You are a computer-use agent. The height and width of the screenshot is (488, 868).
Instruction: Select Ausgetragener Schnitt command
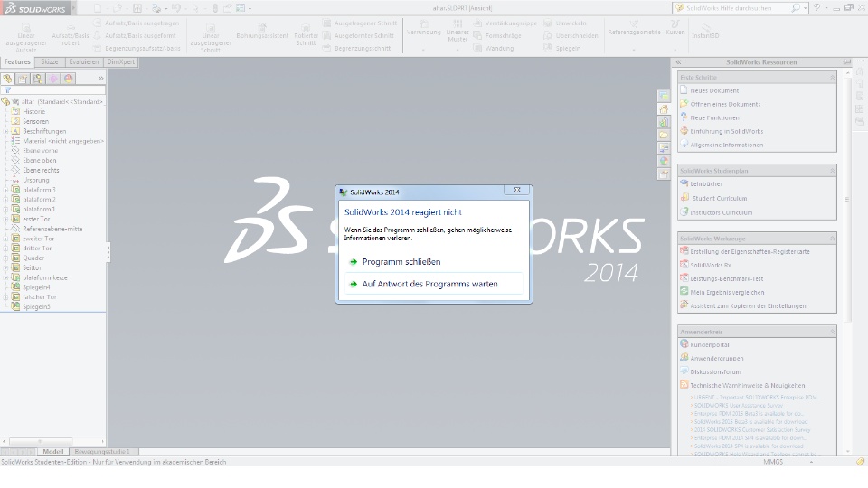click(360, 23)
